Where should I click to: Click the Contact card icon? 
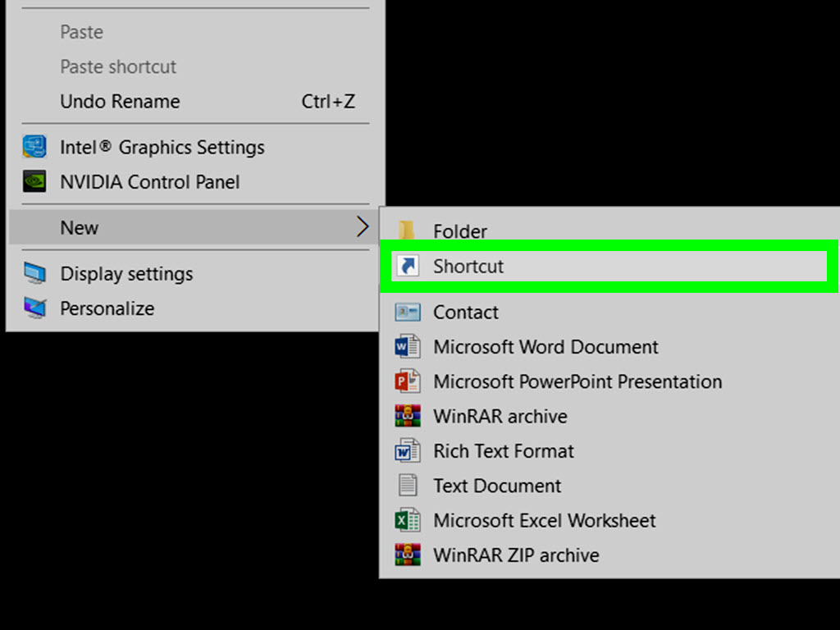408,312
